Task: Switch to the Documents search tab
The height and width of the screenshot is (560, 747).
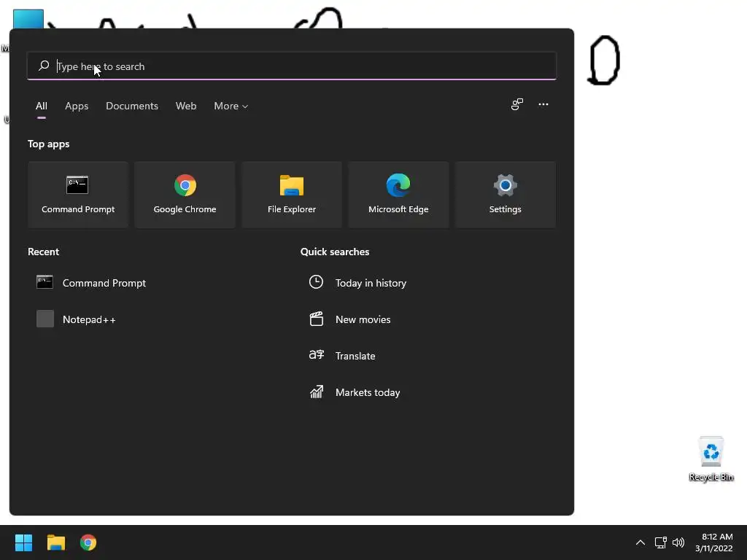Action: click(x=132, y=106)
